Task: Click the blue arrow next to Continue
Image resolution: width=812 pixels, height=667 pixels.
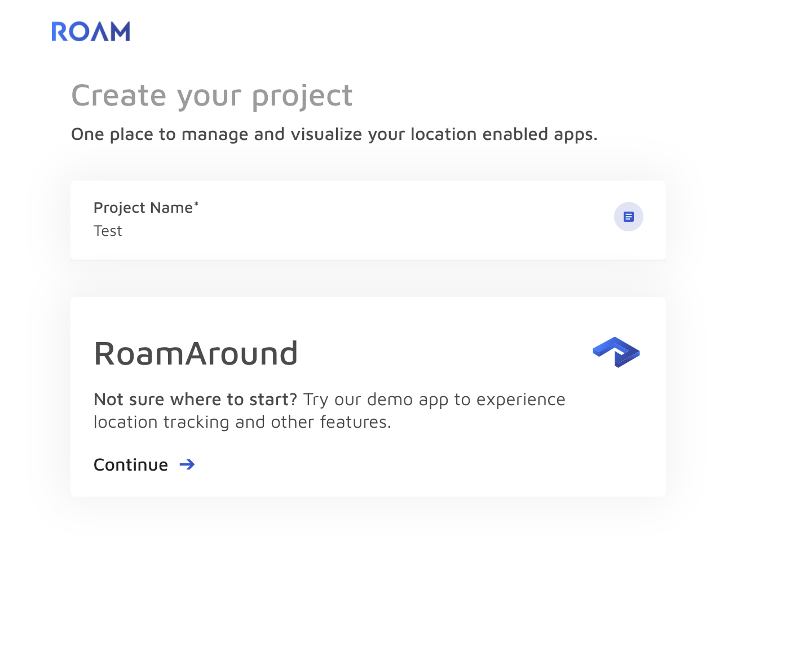Action: (187, 464)
